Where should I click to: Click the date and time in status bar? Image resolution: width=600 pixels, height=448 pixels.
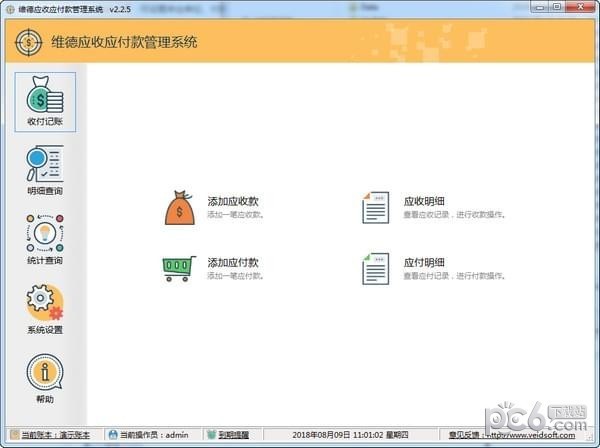[350, 435]
